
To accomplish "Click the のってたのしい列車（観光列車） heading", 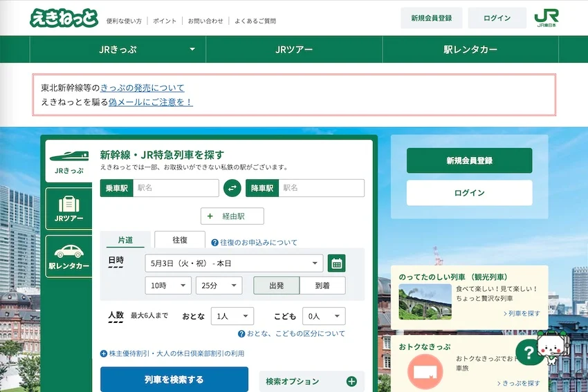I will click(453, 277).
